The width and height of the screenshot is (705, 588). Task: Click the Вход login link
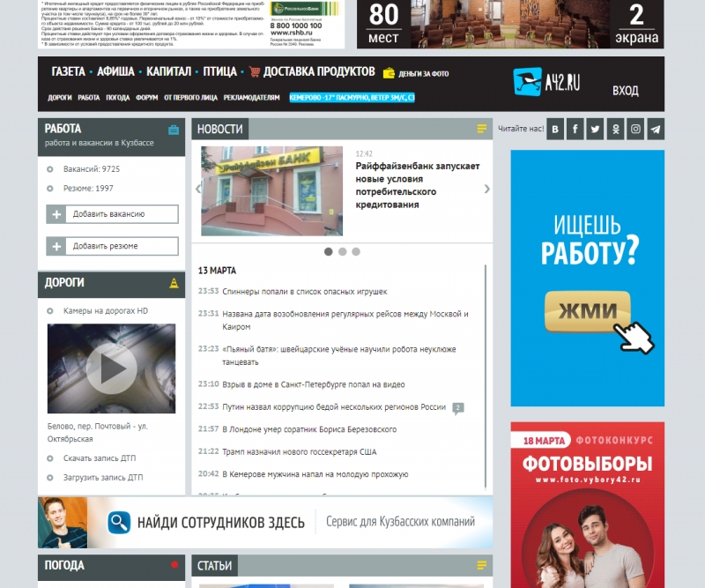pyautogui.click(x=625, y=91)
